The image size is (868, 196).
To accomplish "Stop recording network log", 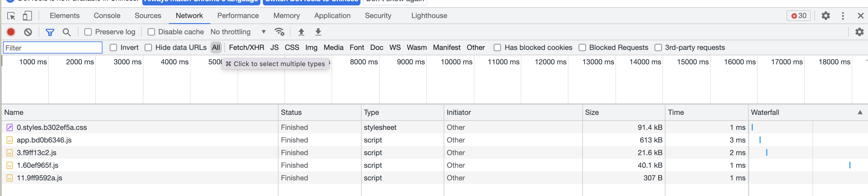I will pos(11,32).
